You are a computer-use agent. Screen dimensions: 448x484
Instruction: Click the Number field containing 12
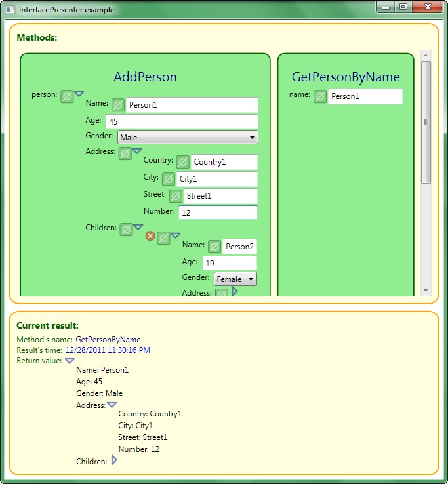coord(218,212)
